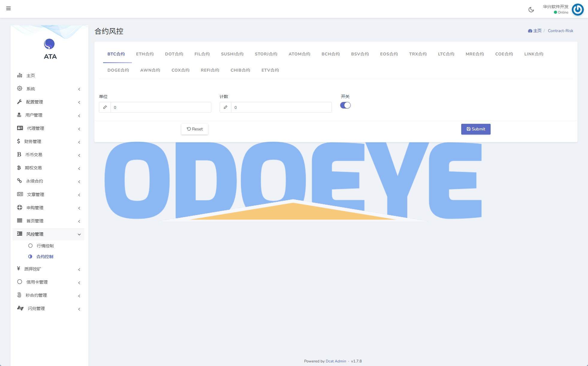Switch to the ETH合约 tab
588x366 pixels.
tap(145, 54)
